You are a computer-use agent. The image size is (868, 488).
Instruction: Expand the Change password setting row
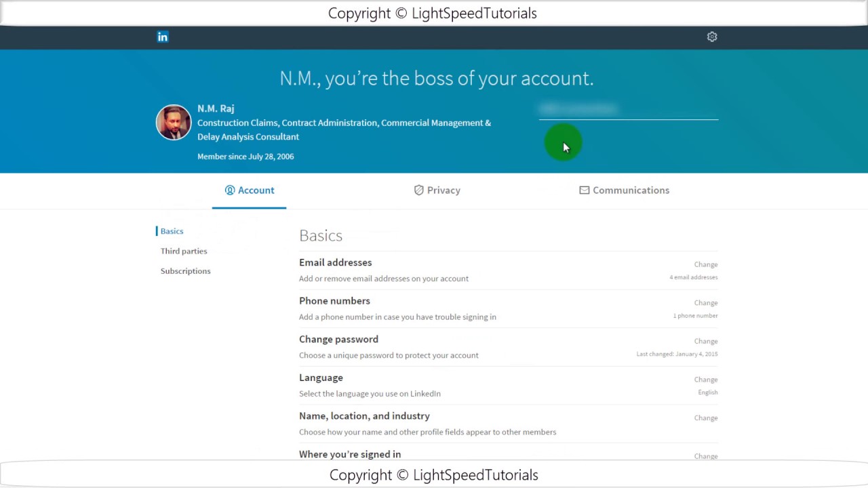pyautogui.click(x=509, y=347)
